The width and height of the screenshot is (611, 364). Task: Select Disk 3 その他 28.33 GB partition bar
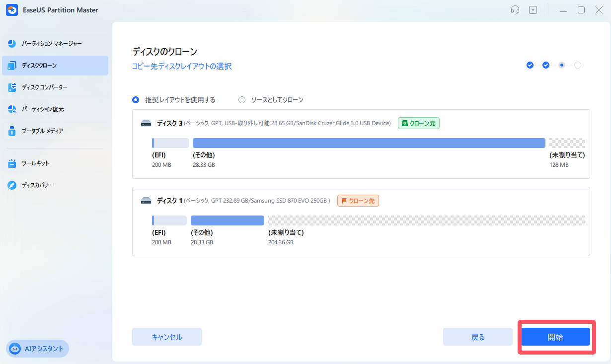(369, 143)
